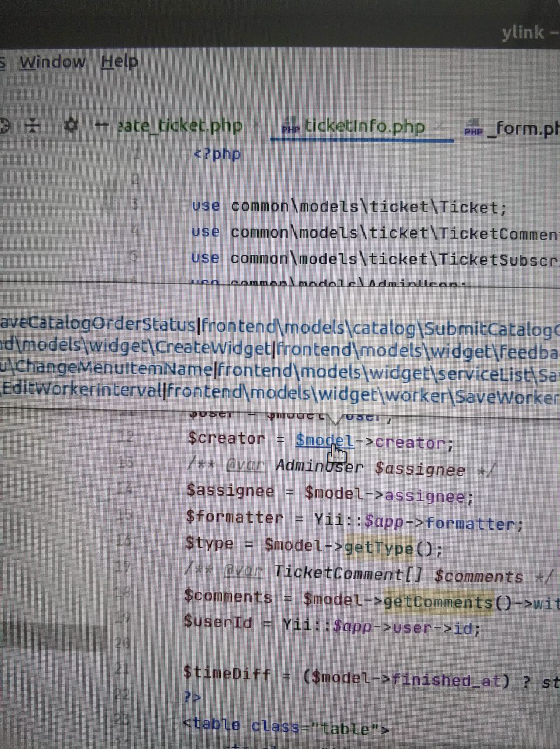Viewport: 560px width, 749px height.
Task: Click CreateWidget text in the tooltip popup
Action: [212, 348]
